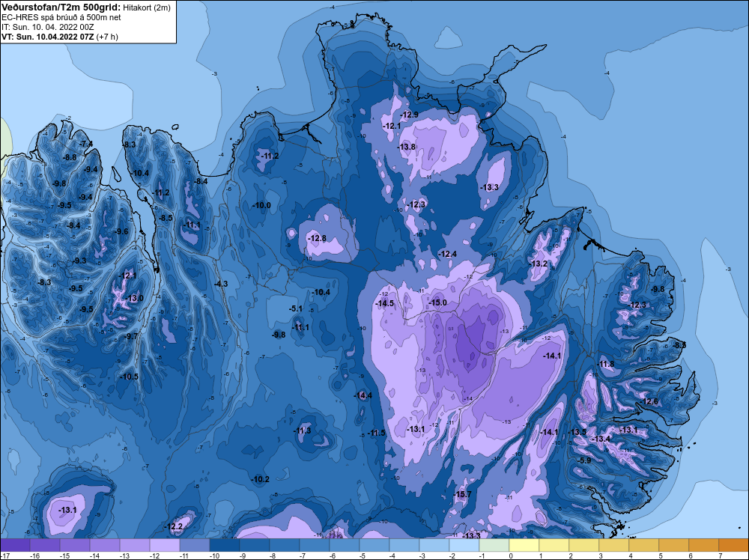Click the -13.2 temperature label

coord(539,264)
